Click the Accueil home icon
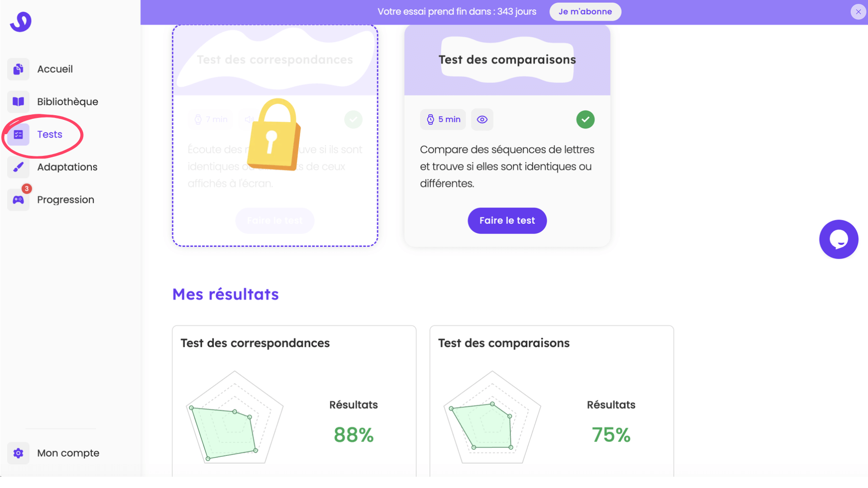868x488 pixels. (18, 69)
